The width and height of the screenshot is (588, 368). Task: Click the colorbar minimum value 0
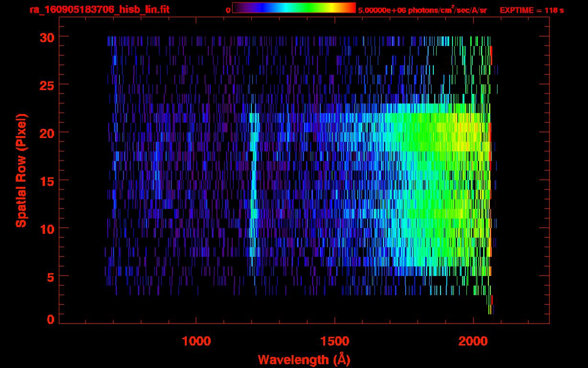(228, 10)
